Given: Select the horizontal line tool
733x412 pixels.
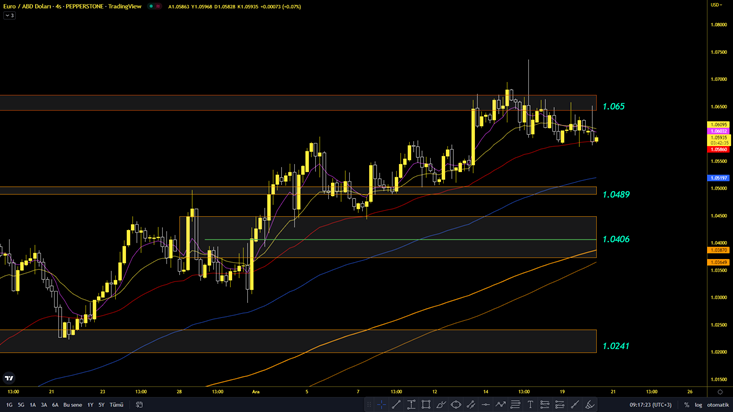Looking at the screenshot, I should pyautogui.click(x=486, y=405).
